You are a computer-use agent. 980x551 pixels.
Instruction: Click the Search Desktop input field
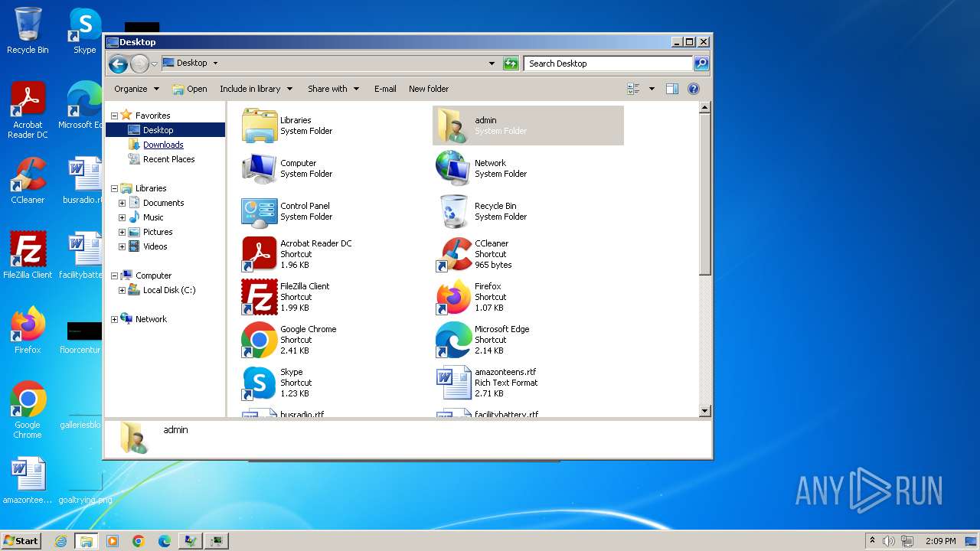pos(609,64)
